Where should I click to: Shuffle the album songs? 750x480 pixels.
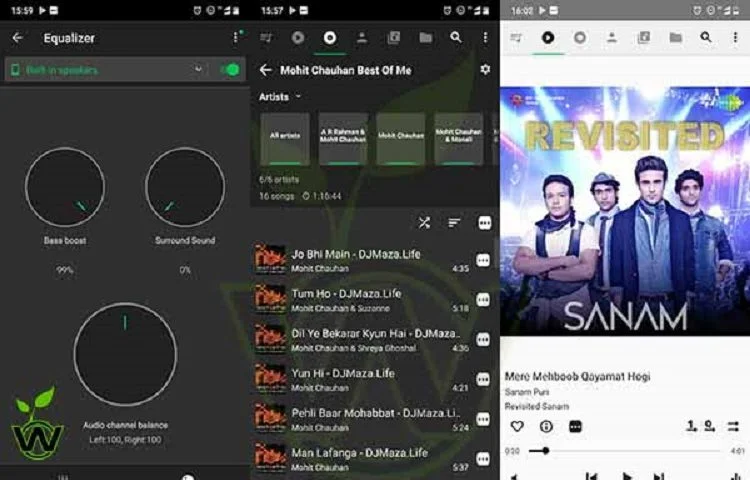424,223
